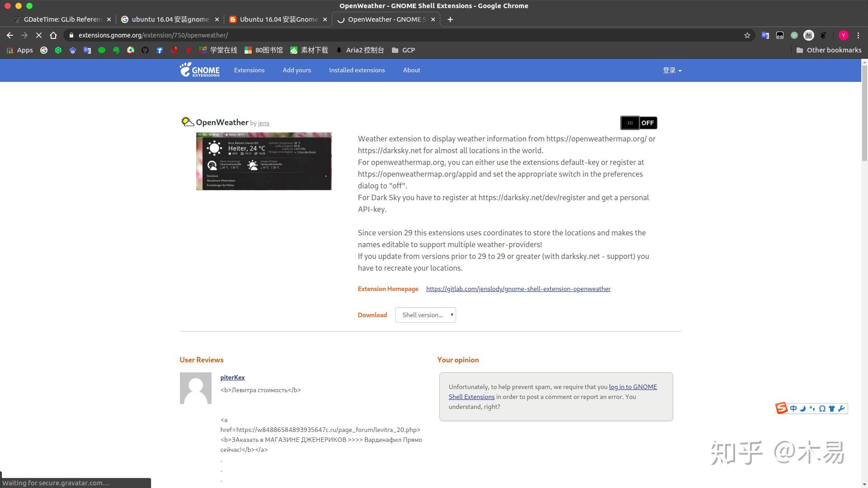Image resolution: width=868 pixels, height=488 pixels.
Task: Open the Add yours page
Action: (x=297, y=70)
